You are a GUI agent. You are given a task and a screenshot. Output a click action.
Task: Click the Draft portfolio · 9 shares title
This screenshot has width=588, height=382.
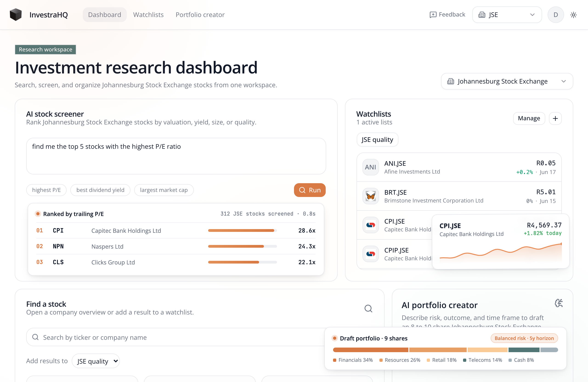pyautogui.click(x=373, y=338)
